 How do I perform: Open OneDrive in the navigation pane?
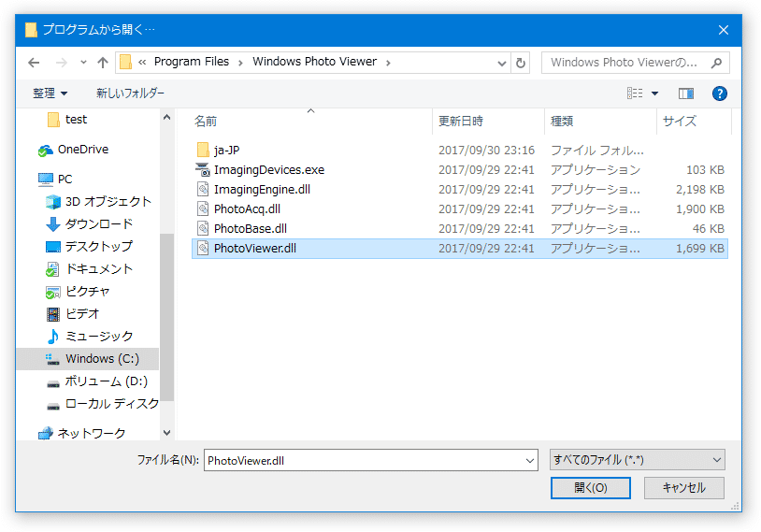coord(74,150)
